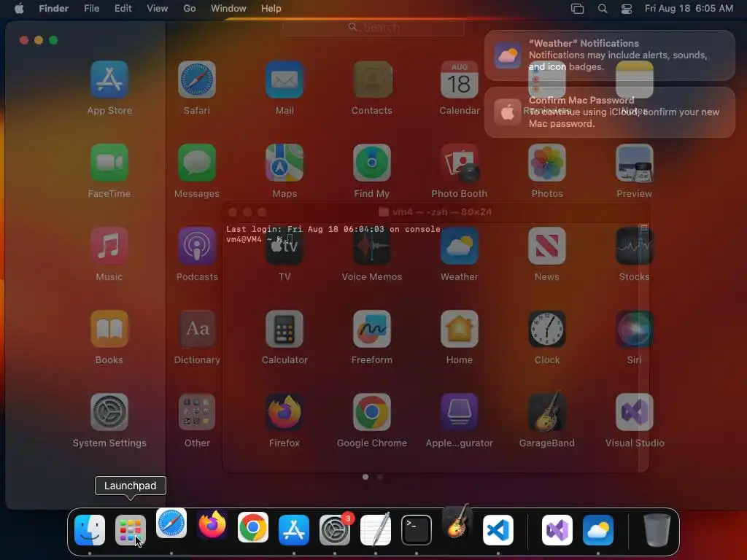Image resolution: width=747 pixels, height=560 pixels.
Task: Click Firefox icon in the Dock
Action: point(212,525)
